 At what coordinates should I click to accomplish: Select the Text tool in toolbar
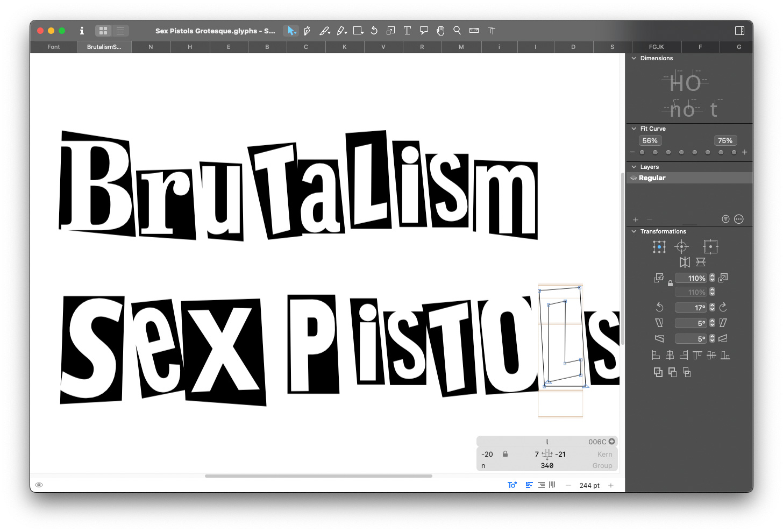pos(407,31)
